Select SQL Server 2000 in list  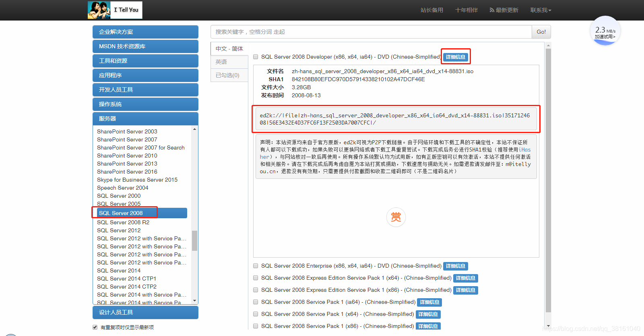119,196
